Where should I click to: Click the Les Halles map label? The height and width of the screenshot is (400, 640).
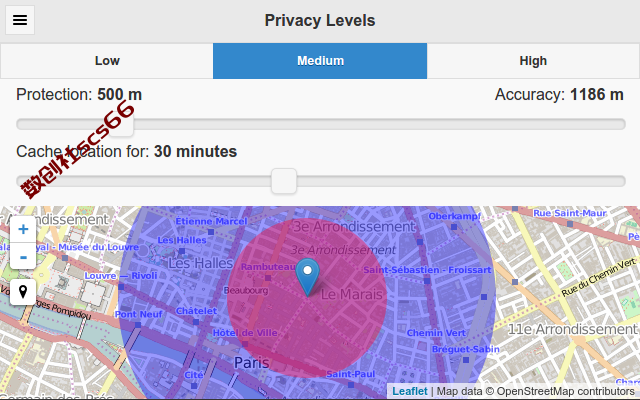click(200, 263)
